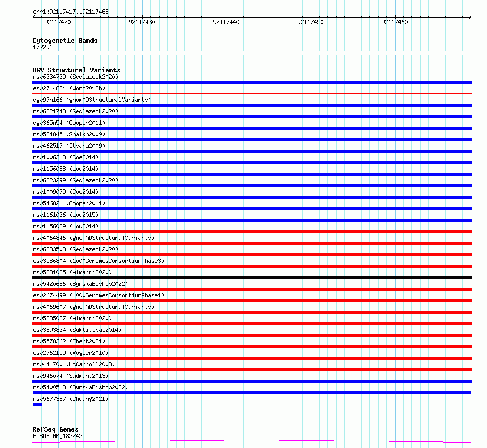This screenshot has width=487, height=448.
Task: Open nsv5677387 (Chuang2021) variant
Action: click(71, 399)
